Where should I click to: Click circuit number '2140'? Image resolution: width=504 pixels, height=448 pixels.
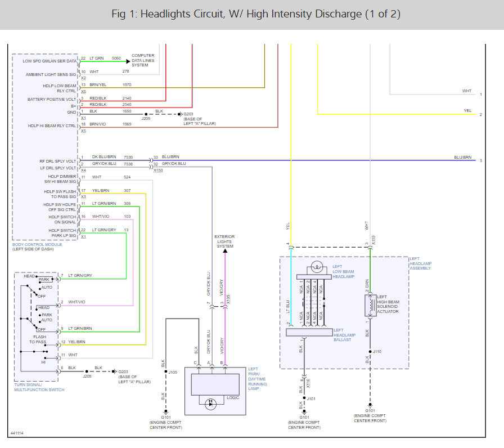click(127, 98)
